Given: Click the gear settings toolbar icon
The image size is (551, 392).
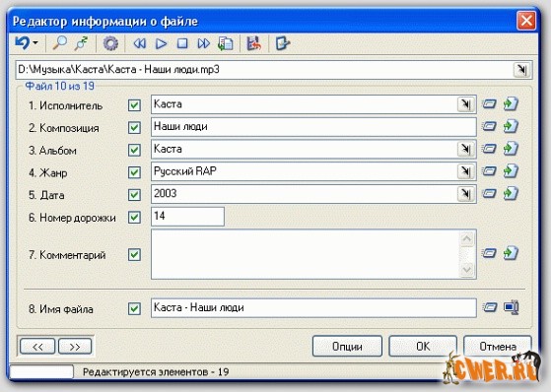Looking at the screenshot, I should click(x=110, y=43).
